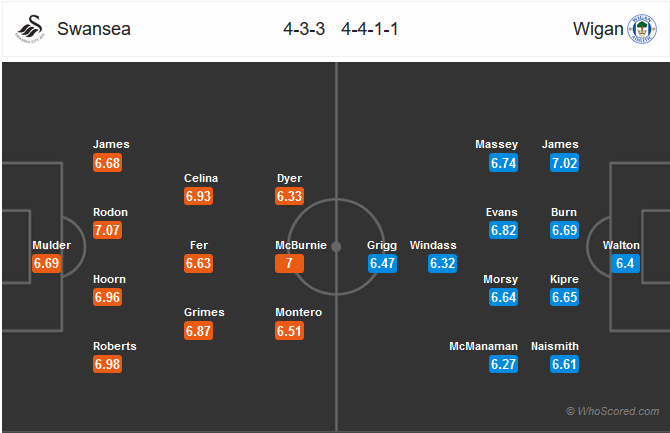Select McManaman's 6.27 rating badge
The height and width of the screenshot is (433, 670).
click(x=503, y=364)
